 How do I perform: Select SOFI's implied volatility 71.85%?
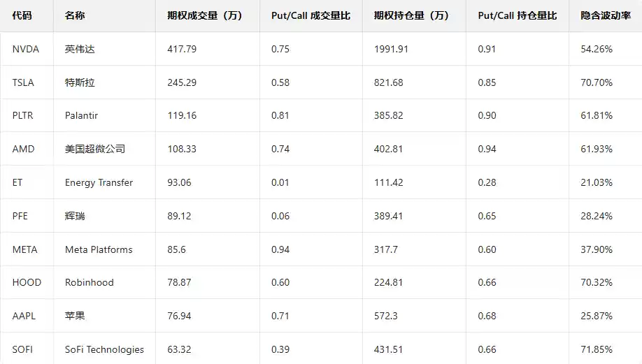(597, 349)
